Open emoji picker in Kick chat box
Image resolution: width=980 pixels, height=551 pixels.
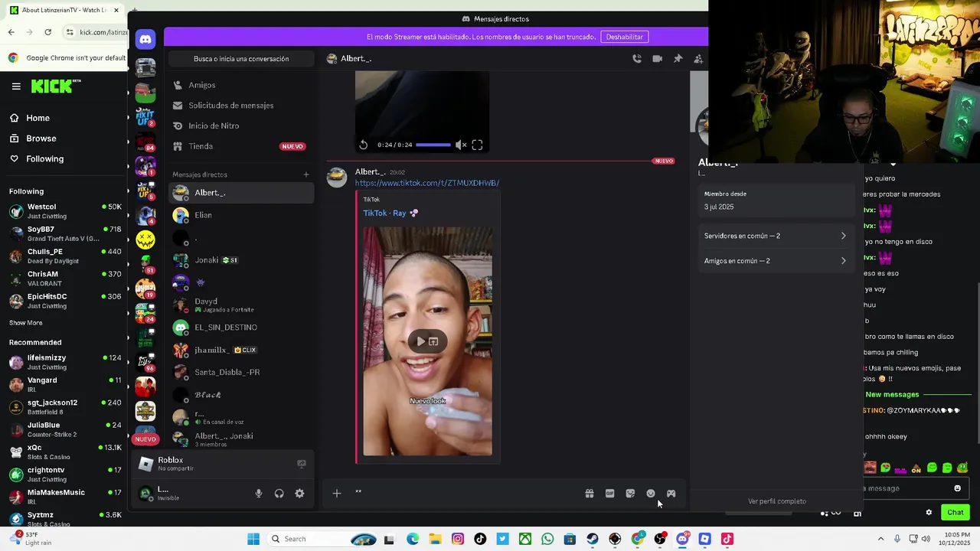(x=957, y=488)
